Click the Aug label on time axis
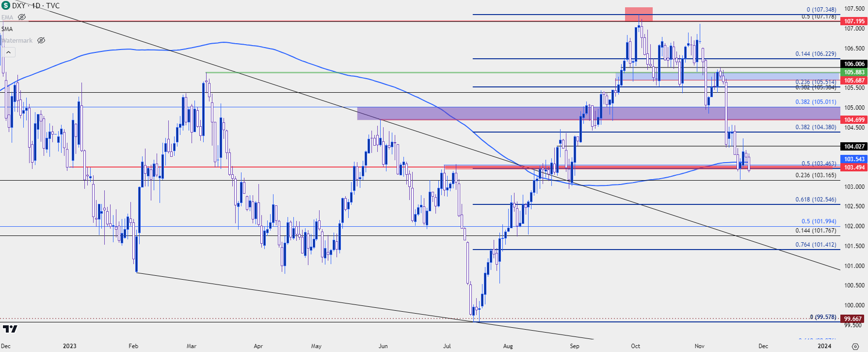The height and width of the screenshot is (352, 868). pyautogui.click(x=508, y=346)
